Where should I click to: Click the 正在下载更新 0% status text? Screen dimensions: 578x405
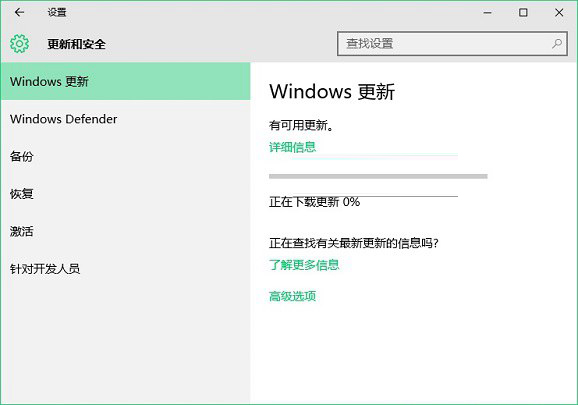(x=314, y=202)
